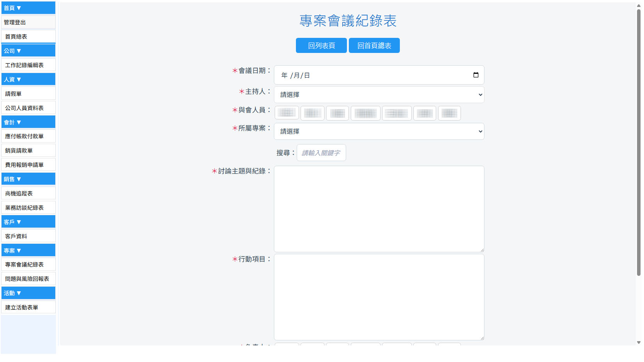Image resolution: width=644 pixels, height=362 pixels.
Task: Click the scrollbar down arrow
Action: point(639,342)
